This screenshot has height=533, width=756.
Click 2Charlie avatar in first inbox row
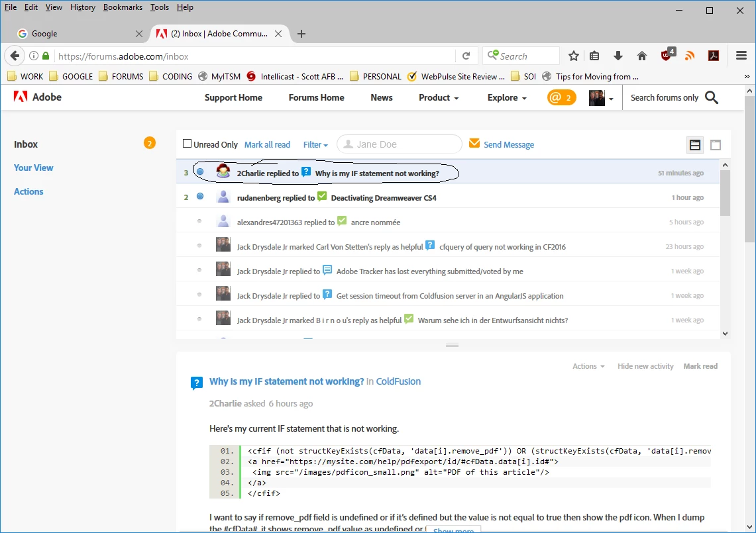tap(223, 171)
